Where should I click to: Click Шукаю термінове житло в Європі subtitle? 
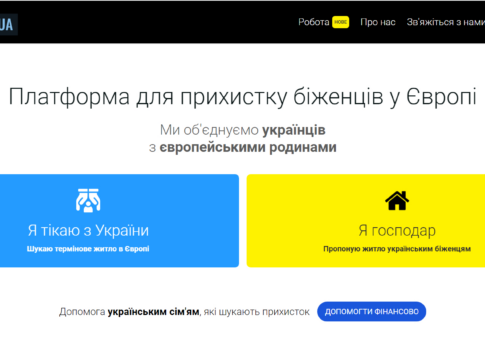point(88,249)
